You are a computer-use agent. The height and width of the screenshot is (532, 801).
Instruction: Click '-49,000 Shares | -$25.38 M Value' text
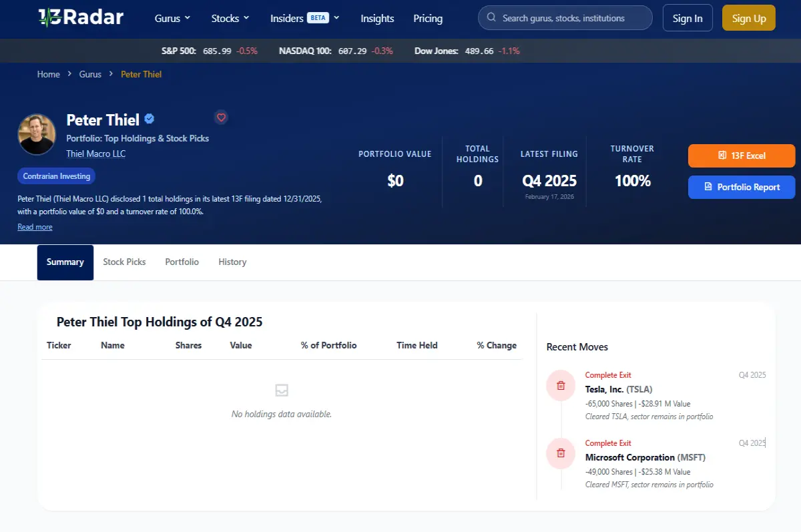pyautogui.click(x=638, y=472)
